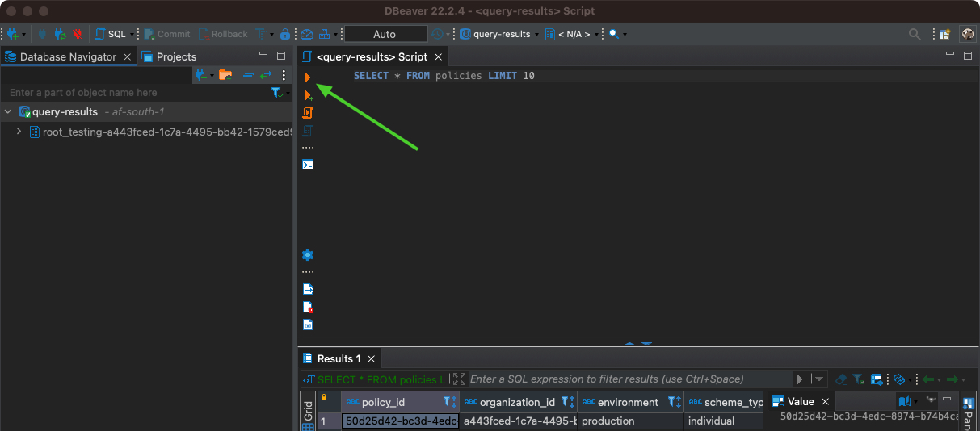Screen dimensions: 980x431
Task: Open navigator filter funnel settings
Action: (x=277, y=93)
